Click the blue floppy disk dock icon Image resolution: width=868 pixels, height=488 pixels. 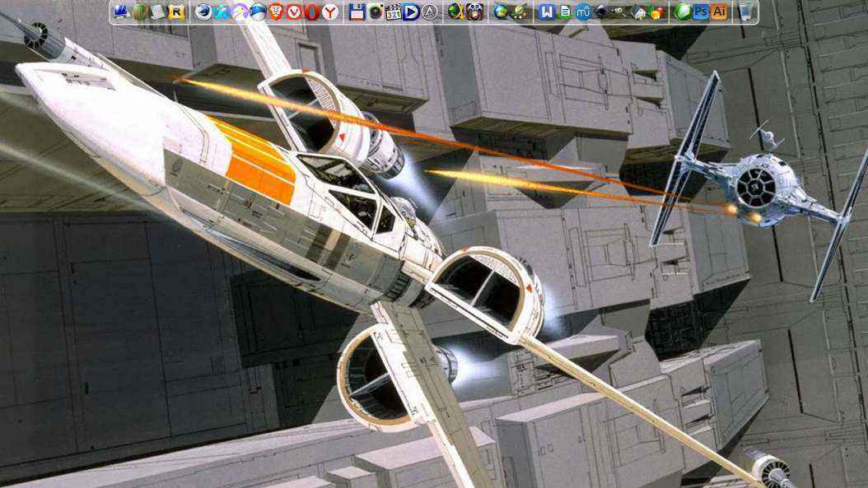click(x=357, y=12)
